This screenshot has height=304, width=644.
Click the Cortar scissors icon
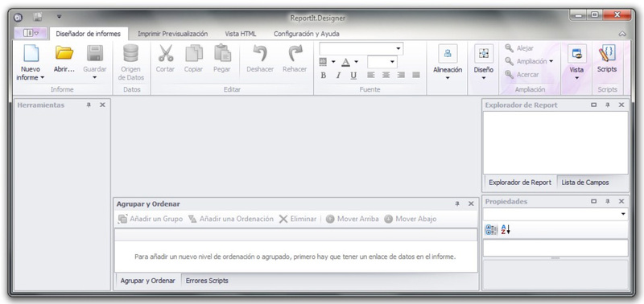166,53
